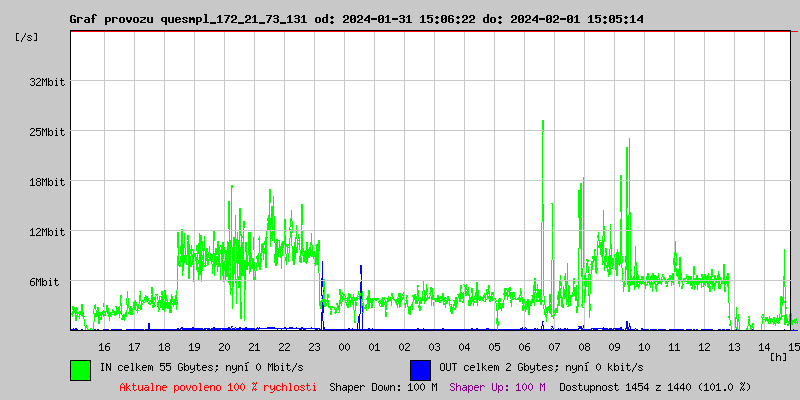Viewport: 800px width, 400px height.
Task: Select hour 00 on the time axis
Action: tap(344, 346)
